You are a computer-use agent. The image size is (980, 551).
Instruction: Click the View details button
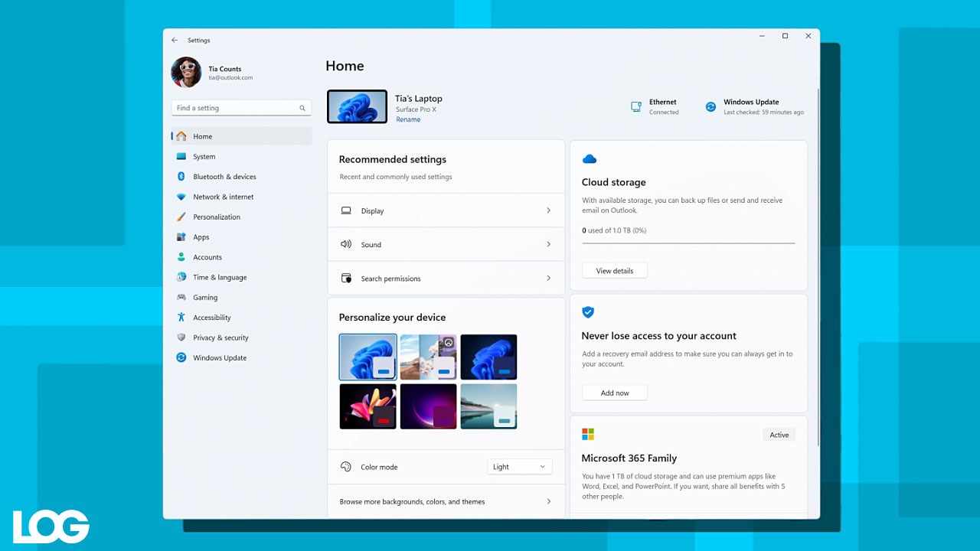pos(615,271)
